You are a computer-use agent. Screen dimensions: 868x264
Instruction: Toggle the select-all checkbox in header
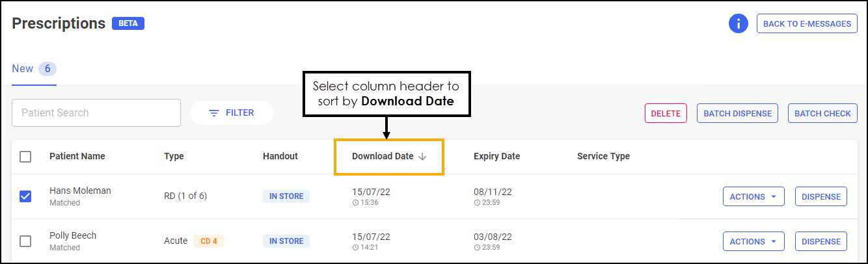[25, 157]
